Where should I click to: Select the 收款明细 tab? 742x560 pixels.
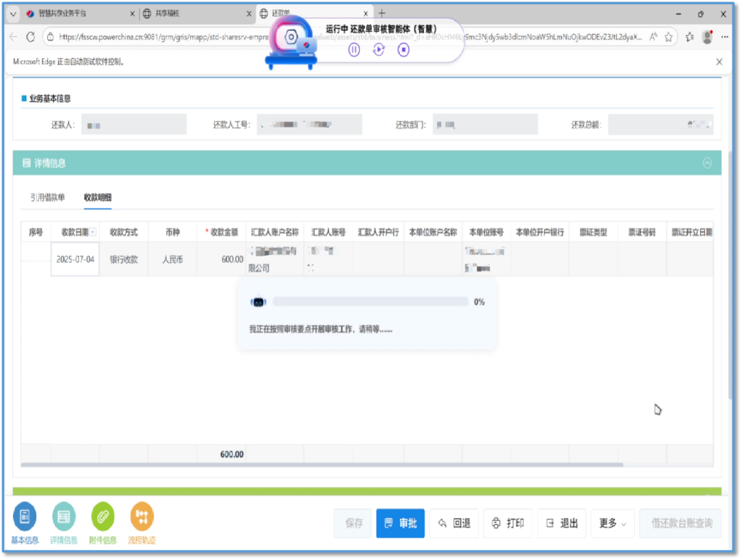98,197
